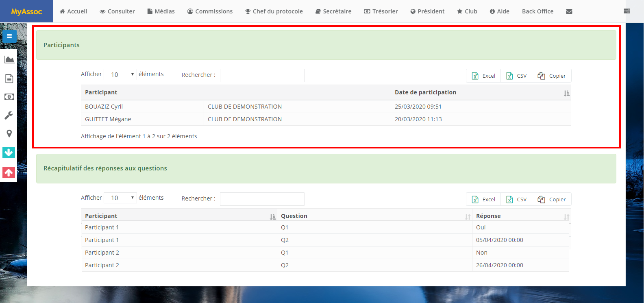This screenshot has height=303, width=644.
Task: Focus the Récapitulatif search field
Action: coord(262,199)
